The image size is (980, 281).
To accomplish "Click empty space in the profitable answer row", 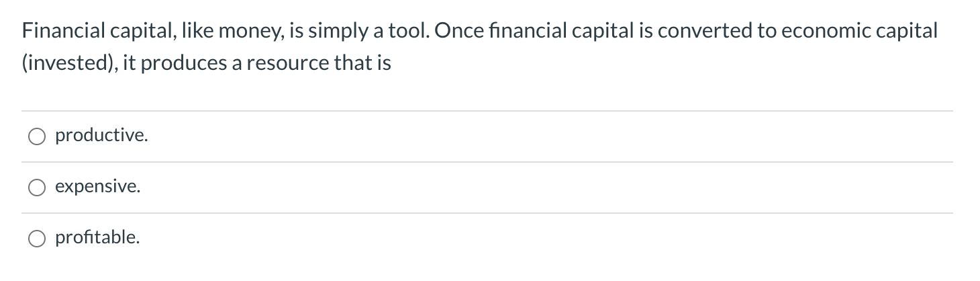I will (x=537, y=238).
